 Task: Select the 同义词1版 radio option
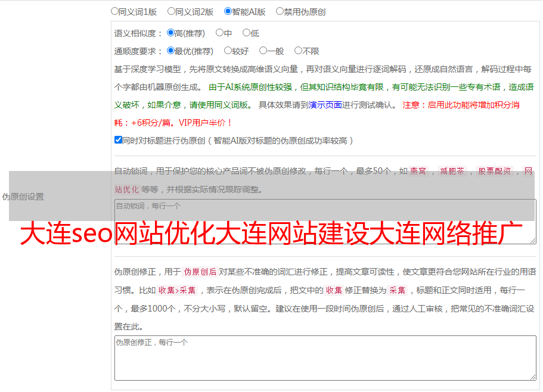tap(114, 11)
